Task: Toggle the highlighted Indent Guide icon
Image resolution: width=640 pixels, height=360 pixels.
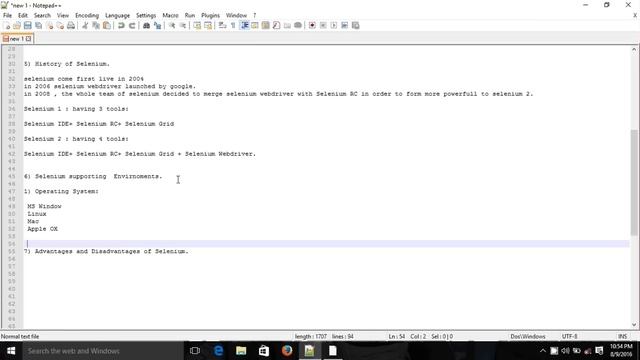Action: pos(244,26)
